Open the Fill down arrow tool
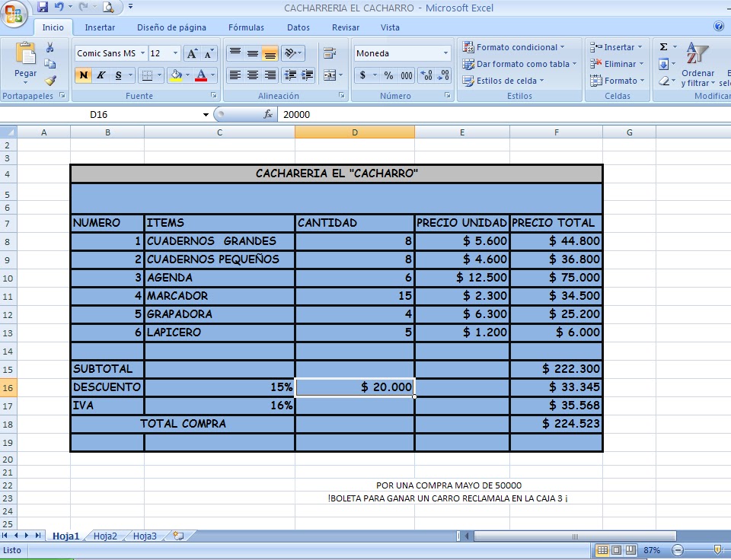 [664, 64]
